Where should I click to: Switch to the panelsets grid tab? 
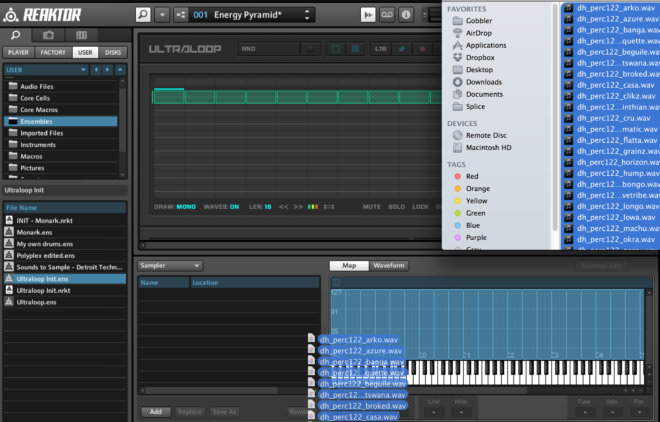click(x=81, y=35)
